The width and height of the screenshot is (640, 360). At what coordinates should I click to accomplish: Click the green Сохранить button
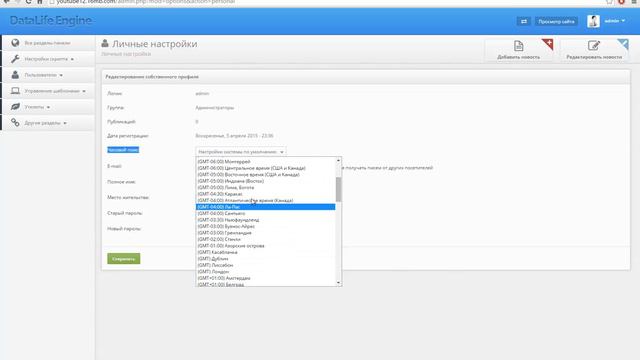pyautogui.click(x=124, y=259)
